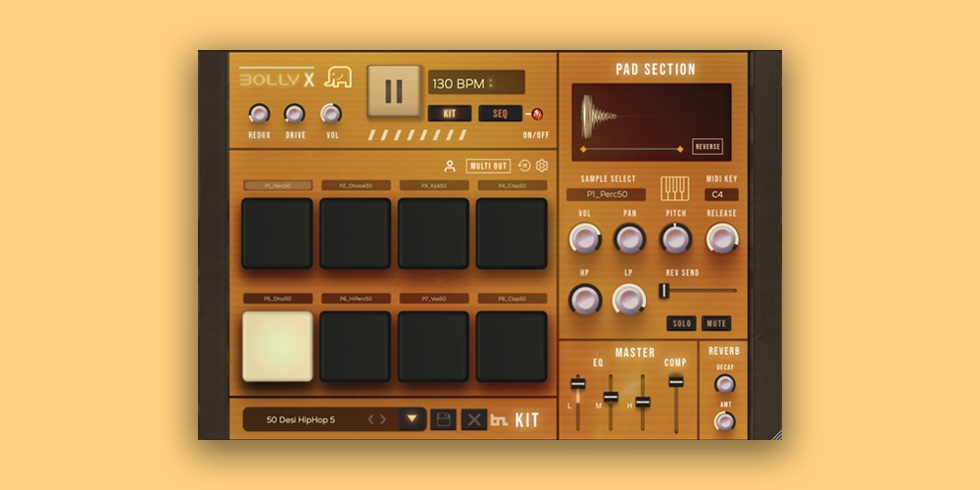Image resolution: width=980 pixels, height=490 pixels.
Task: Click the 130 BPM tempo field
Action: point(476,82)
